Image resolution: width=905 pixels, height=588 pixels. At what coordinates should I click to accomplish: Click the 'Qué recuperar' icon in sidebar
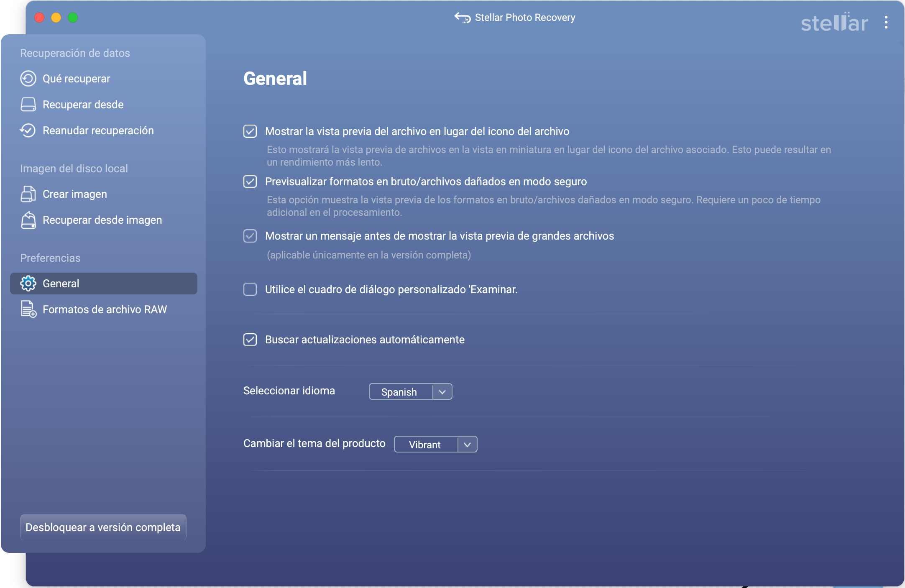pyautogui.click(x=28, y=78)
